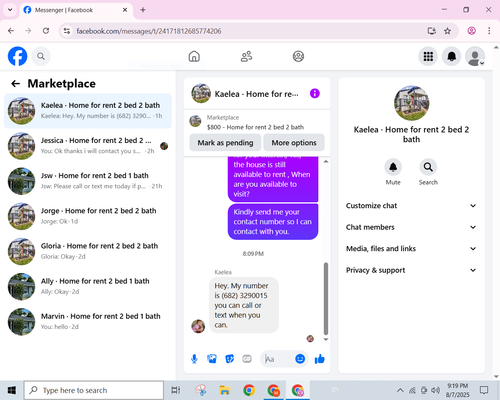
Task: Open Chrome three-dot menu
Action: pos(489,31)
